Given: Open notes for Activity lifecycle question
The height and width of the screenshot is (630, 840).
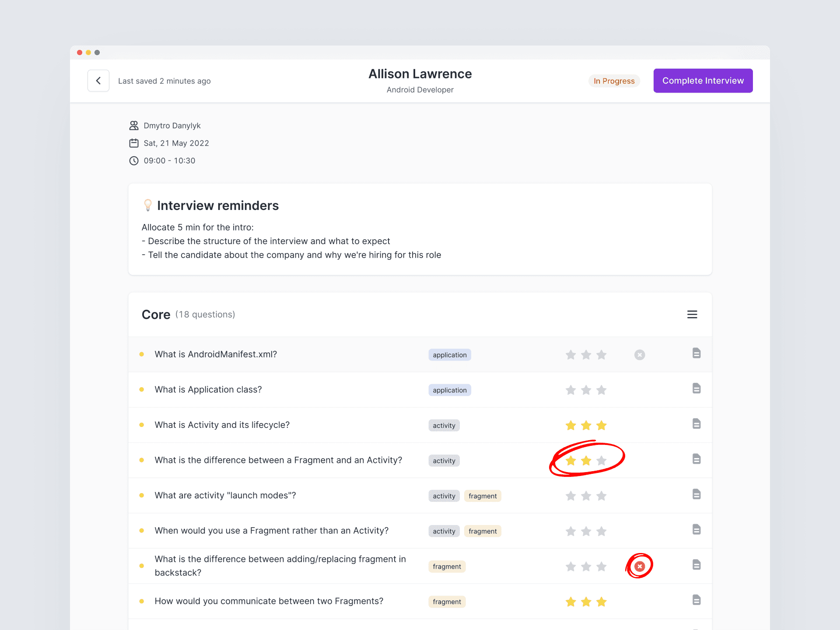Looking at the screenshot, I should point(696,423).
